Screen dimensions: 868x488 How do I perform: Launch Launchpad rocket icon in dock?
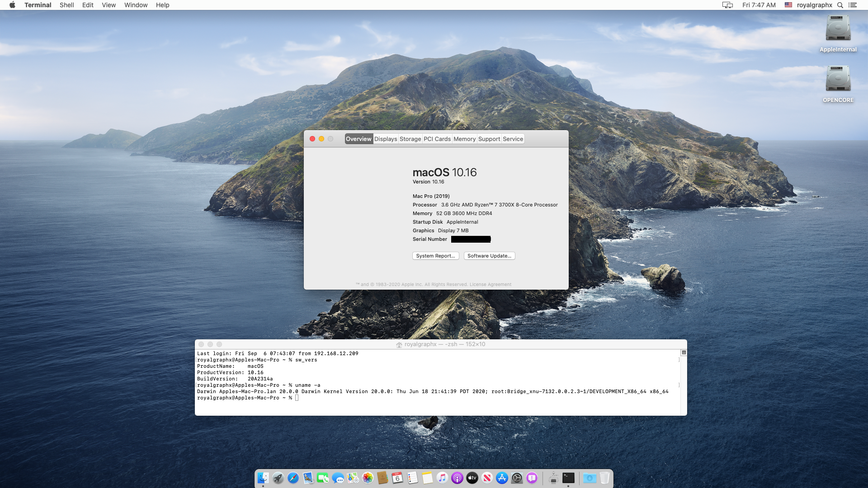point(278,478)
